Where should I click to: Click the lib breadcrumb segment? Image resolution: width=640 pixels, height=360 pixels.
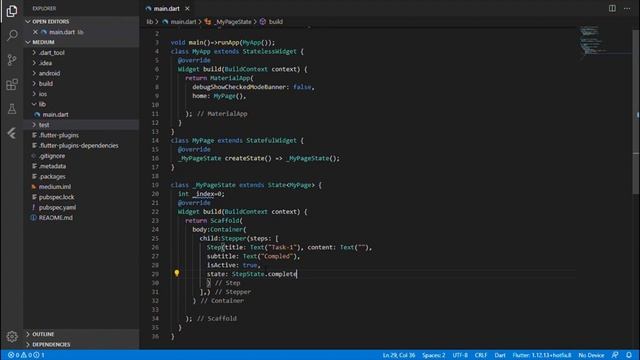[149, 22]
